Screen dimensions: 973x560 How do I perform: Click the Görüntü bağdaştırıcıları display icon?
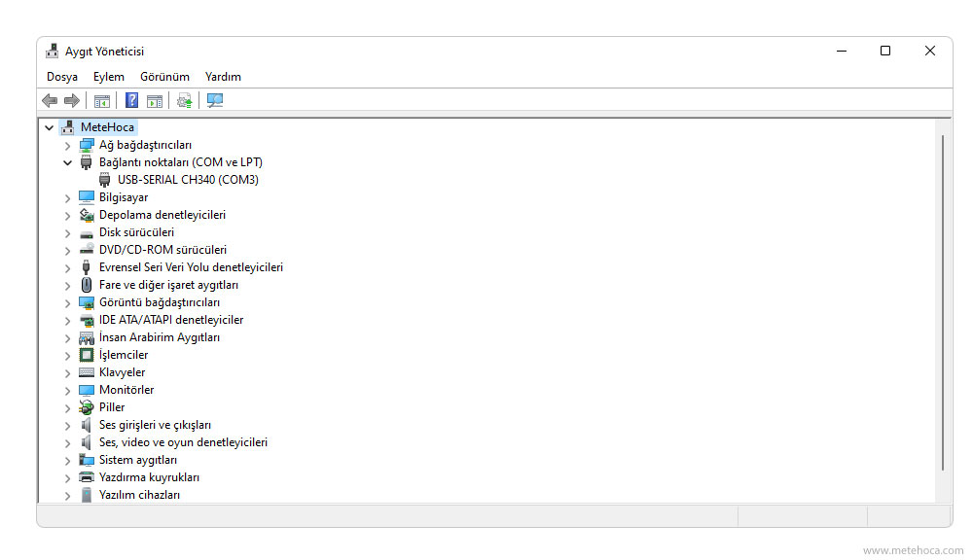[x=87, y=302]
